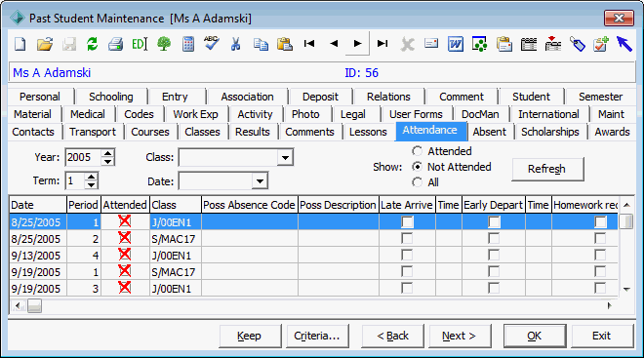
Task: Toggle Attended mark for 9/13/2005 row
Action: click(x=125, y=255)
